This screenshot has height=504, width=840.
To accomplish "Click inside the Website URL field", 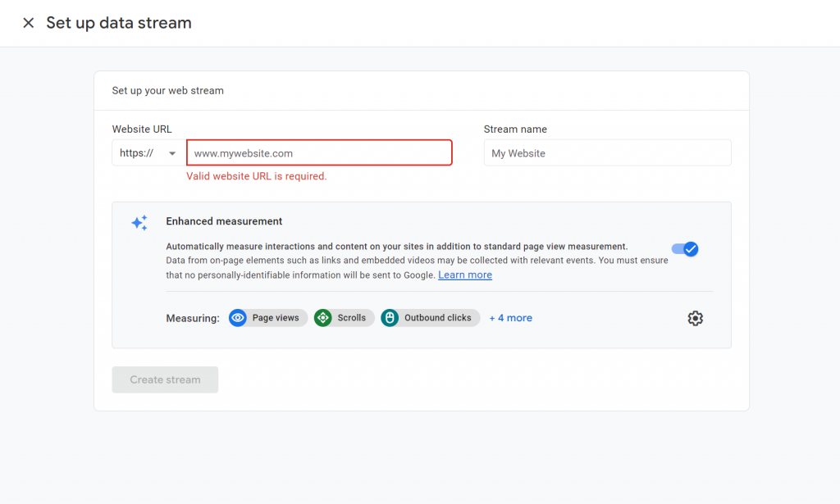I will click(319, 152).
